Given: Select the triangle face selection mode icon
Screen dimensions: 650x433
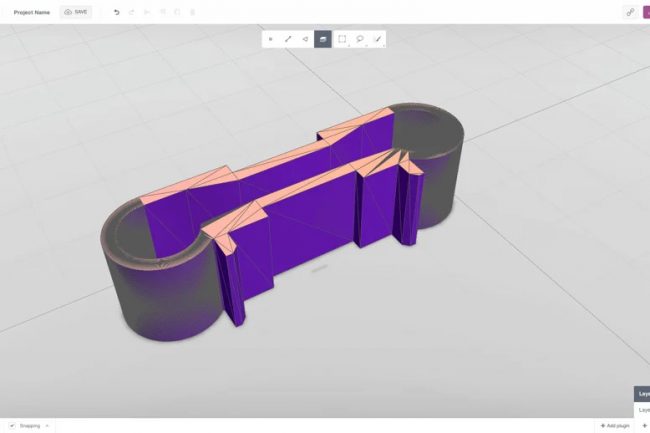Looking at the screenshot, I should click(305, 39).
